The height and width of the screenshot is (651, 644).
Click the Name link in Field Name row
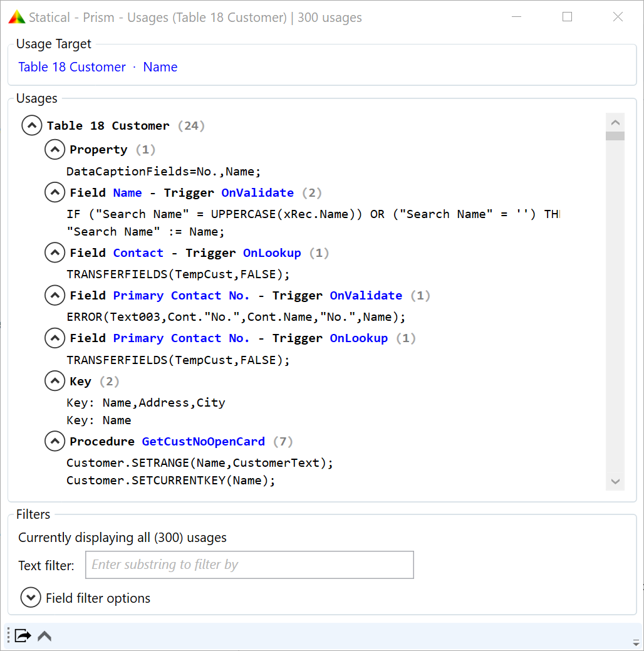[x=127, y=192]
